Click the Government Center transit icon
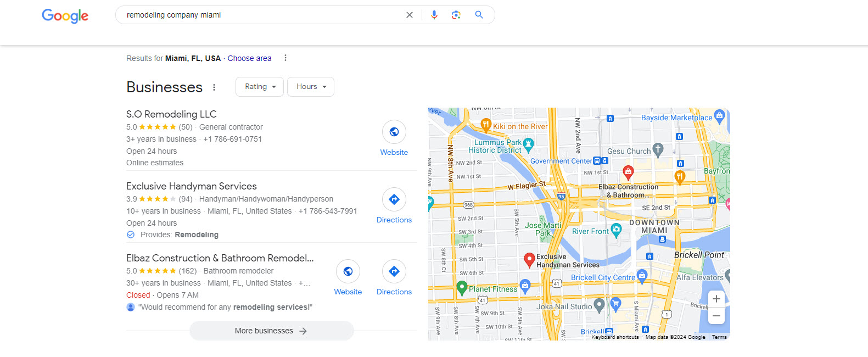 click(597, 161)
